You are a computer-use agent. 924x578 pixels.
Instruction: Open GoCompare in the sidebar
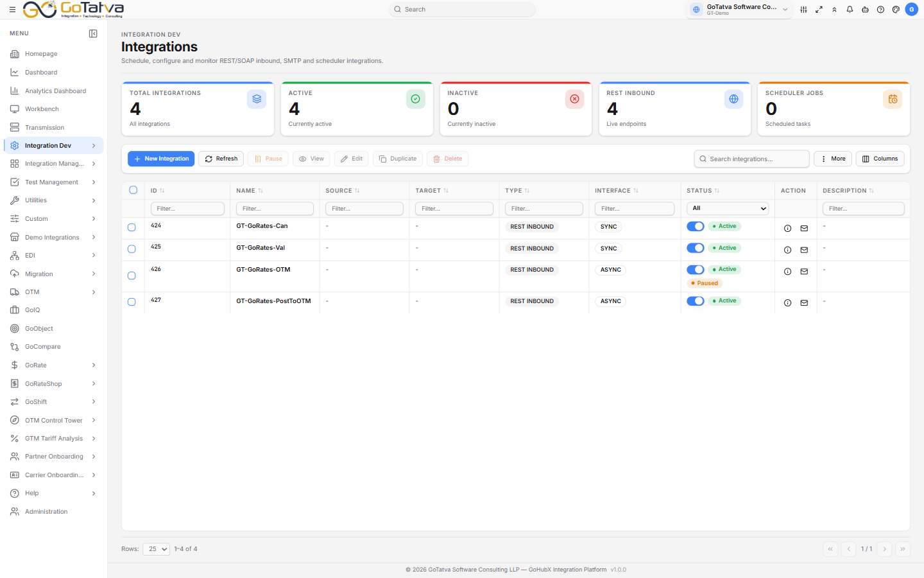(x=54, y=347)
